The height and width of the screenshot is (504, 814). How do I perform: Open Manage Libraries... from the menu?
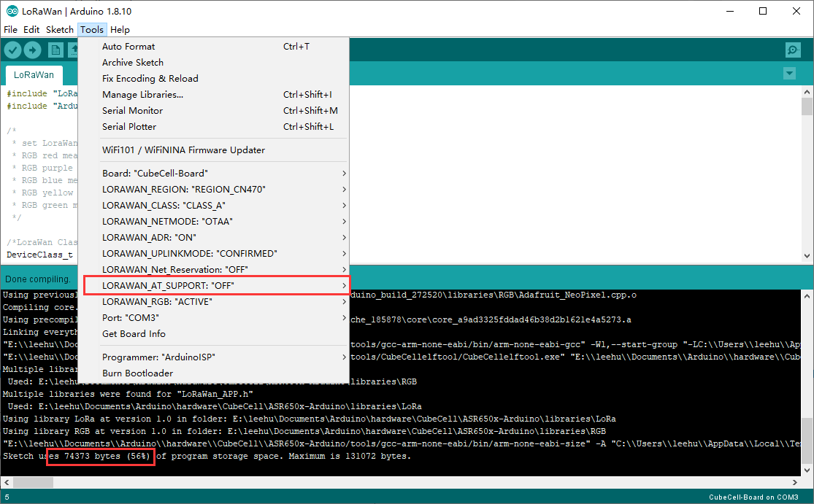click(214, 95)
